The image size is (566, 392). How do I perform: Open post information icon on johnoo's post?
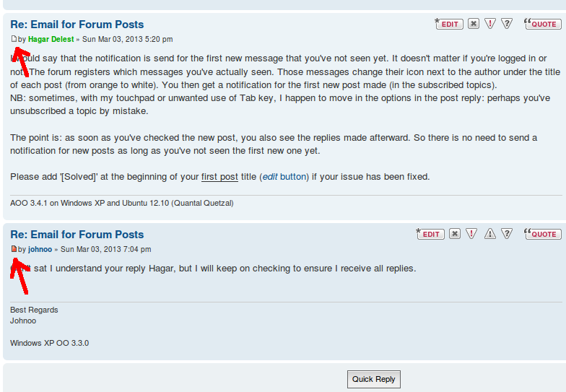pyautogui.click(x=508, y=234)
